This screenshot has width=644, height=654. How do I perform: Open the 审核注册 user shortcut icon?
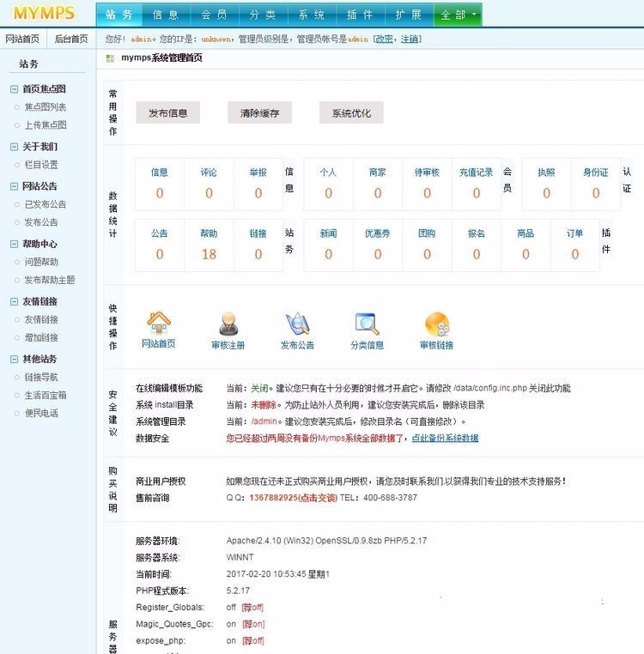(228, 324)
